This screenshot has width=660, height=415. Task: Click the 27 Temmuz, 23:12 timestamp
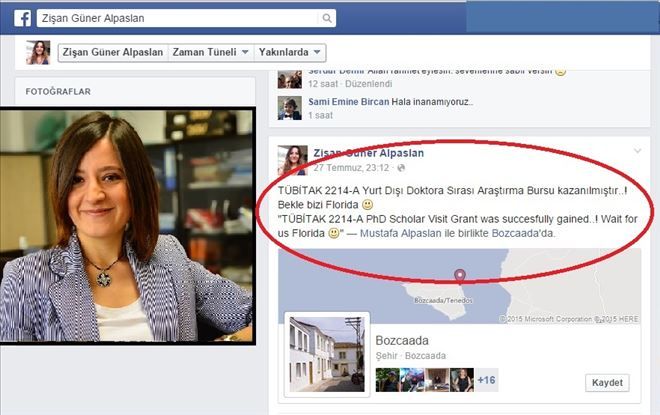click(351, 168)
